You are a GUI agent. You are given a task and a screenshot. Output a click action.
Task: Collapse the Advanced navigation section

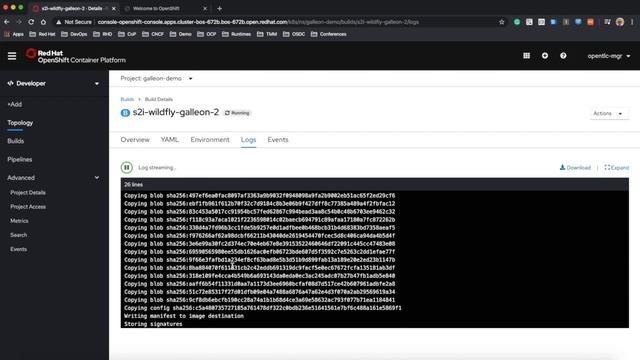tap(53, 178)
